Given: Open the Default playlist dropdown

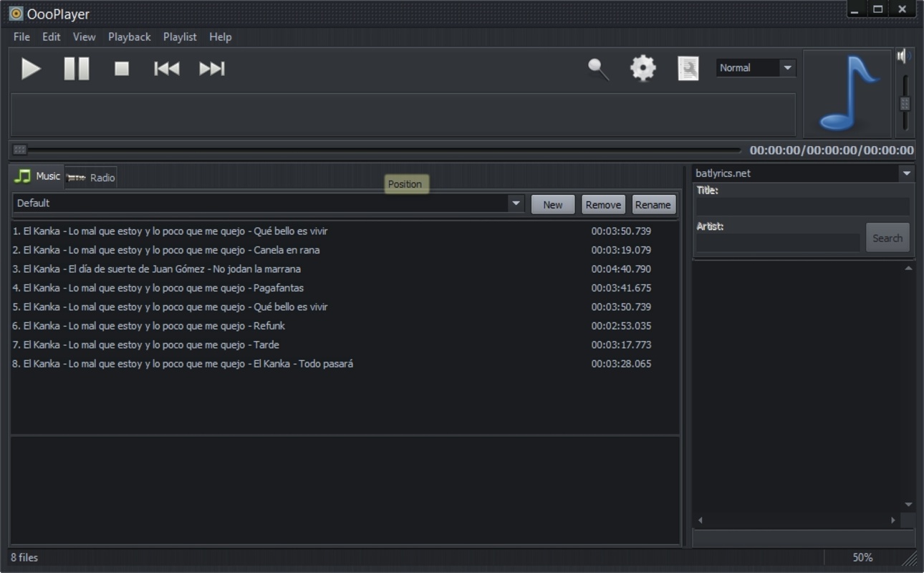Looking at the screenshot, I should 516,203.
